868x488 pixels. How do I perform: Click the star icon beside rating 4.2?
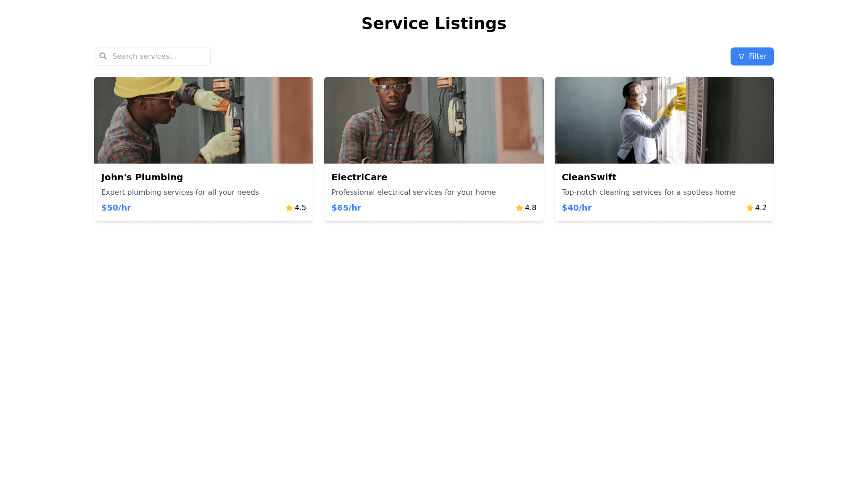click(x=750, y=208)
